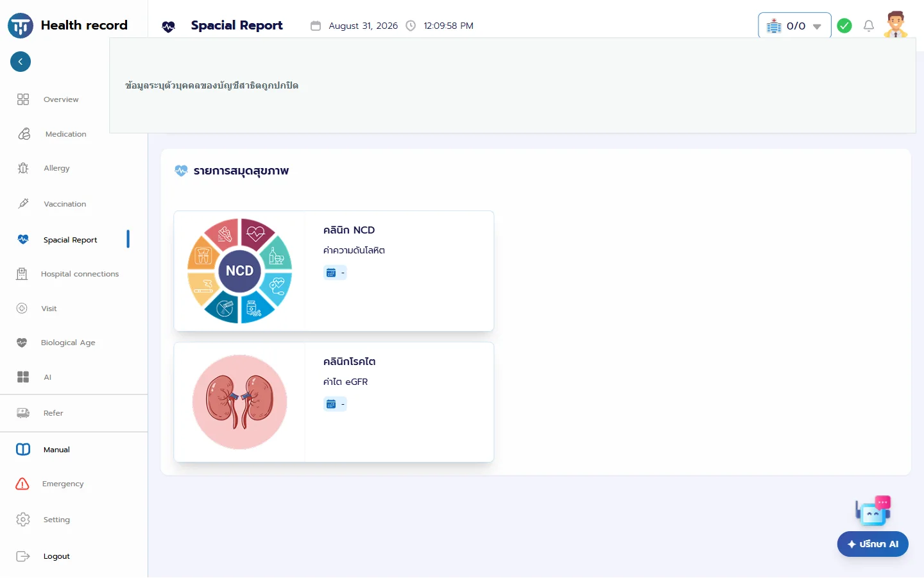Viewport: 924px width, 578px height.
Task: Click the August 31, 2026 date
Action: click(363, 26)
